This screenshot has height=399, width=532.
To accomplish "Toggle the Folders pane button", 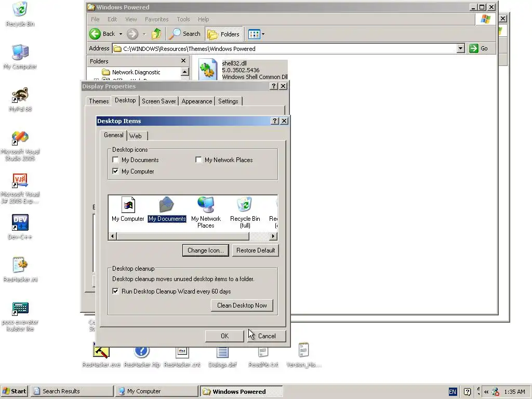I will tap(223, 34).
